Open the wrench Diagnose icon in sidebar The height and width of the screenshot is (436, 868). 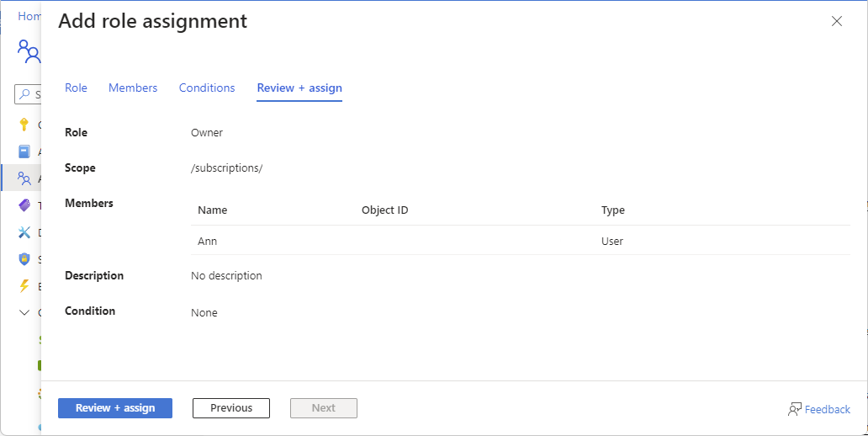click(x=24, y=232)
